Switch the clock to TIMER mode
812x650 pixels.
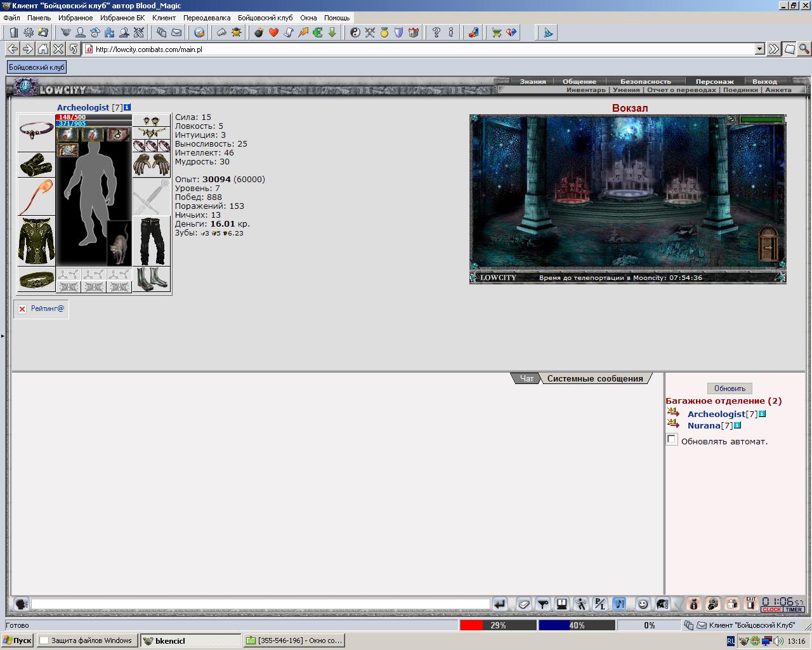click(794, 609)
